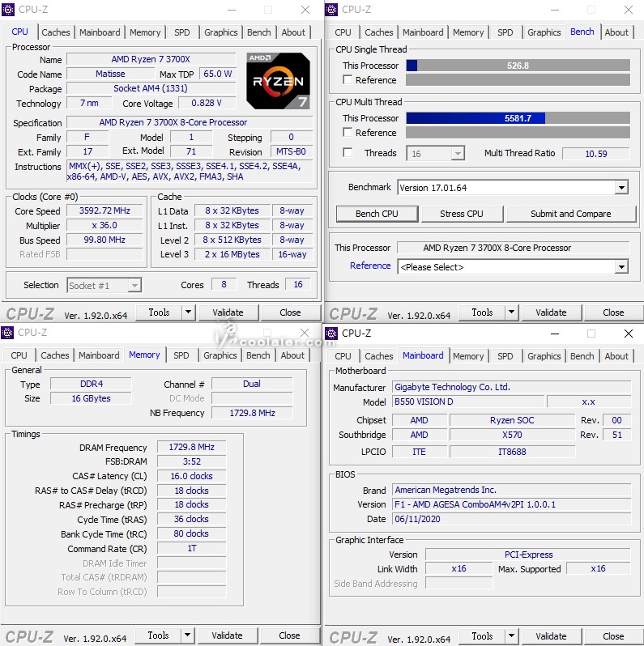Click CPU-Z app icon in Mainboard window title bar
Screen dimensions: 644x646
pyautogui.click(x=332, y=333)
